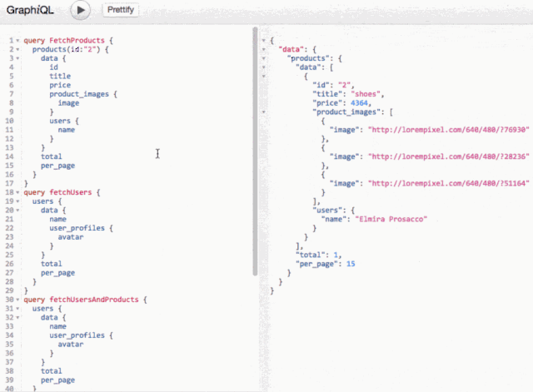Click the avatar field on line 35
The width and height of the screenshot is (533, 392).
pyautogui.click(x=70, y=345)
